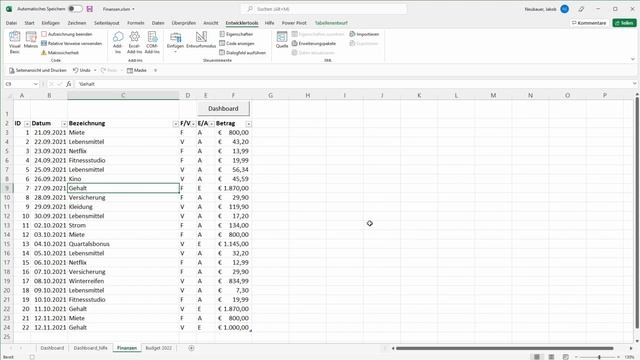Viewport: 640px width, 360px height.
Task: Open the XML Quelle pane
Action: (282, 40)
